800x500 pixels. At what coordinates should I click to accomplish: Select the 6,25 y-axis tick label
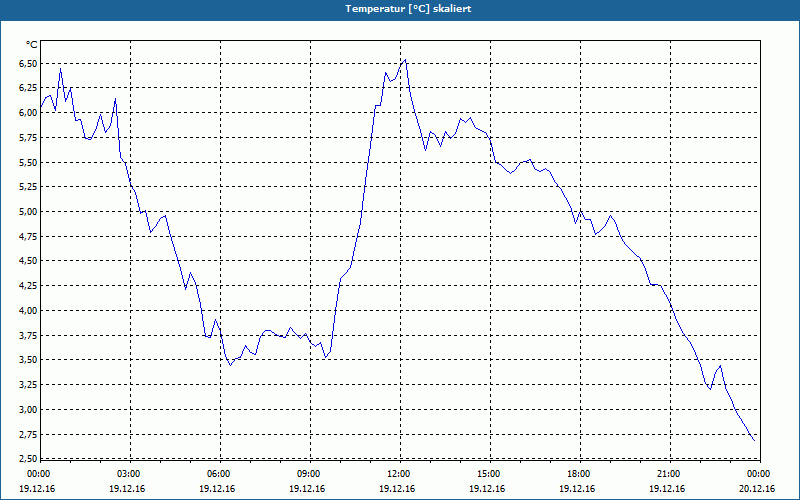(28, 88)
